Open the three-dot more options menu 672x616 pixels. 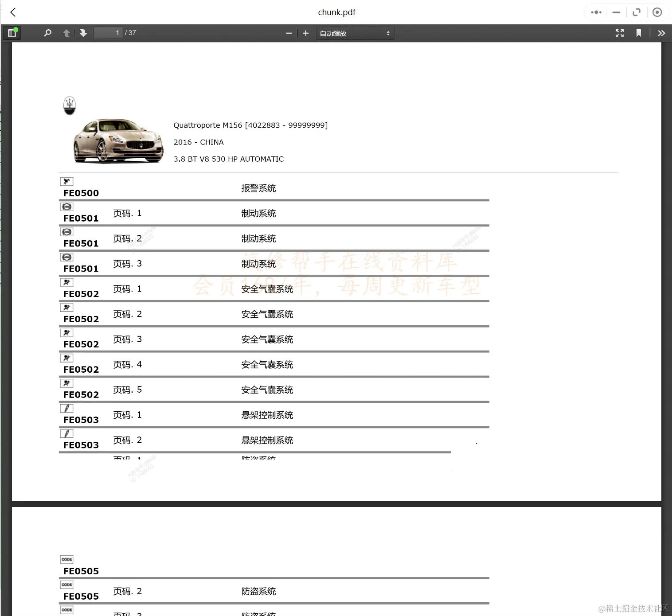coord(596,12)
